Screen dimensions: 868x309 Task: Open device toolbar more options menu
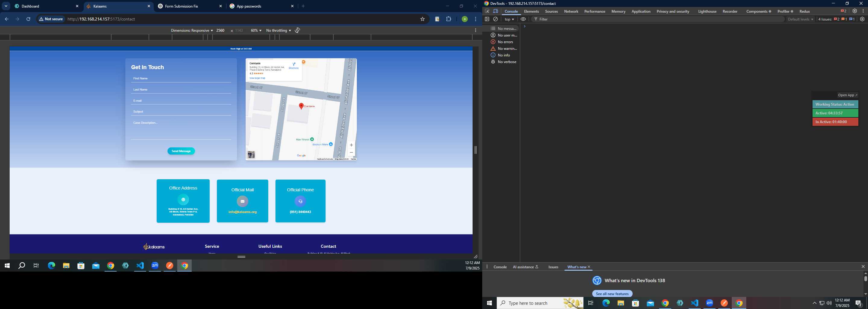pyautogui.click(x=476, y=30)
